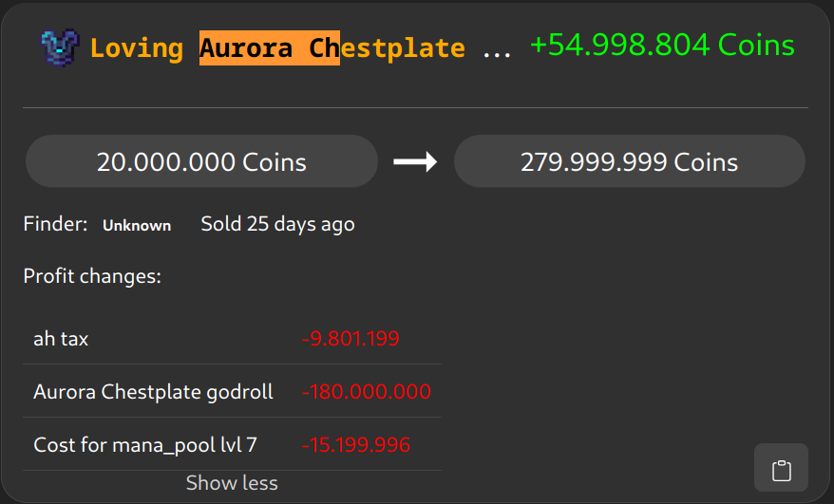Click the -9.801.199 ah tax amount

point(351,339)
